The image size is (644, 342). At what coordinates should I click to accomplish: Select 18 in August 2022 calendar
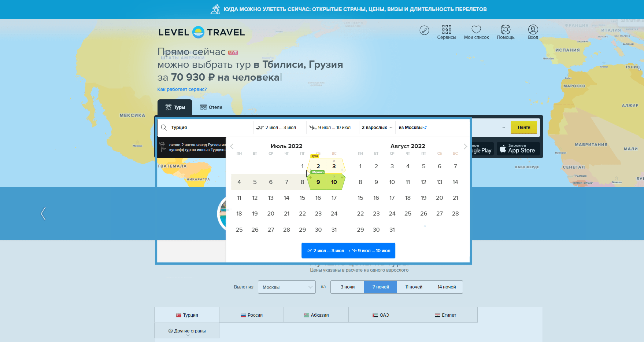(408, 198)
